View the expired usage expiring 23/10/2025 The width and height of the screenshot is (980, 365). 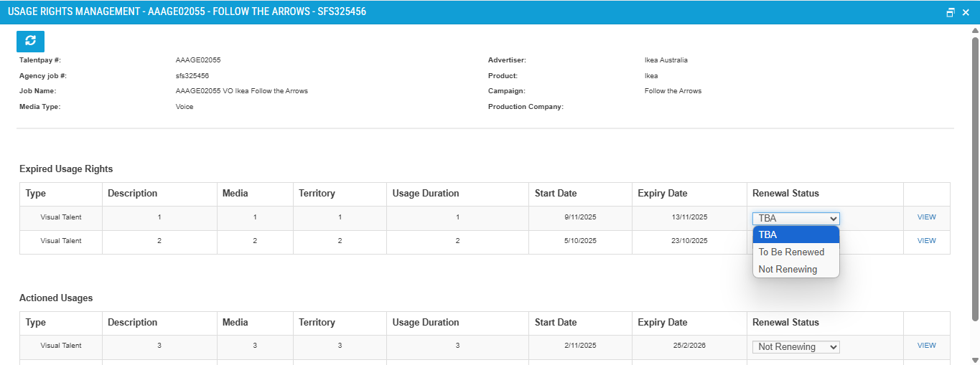pos(926,241)
